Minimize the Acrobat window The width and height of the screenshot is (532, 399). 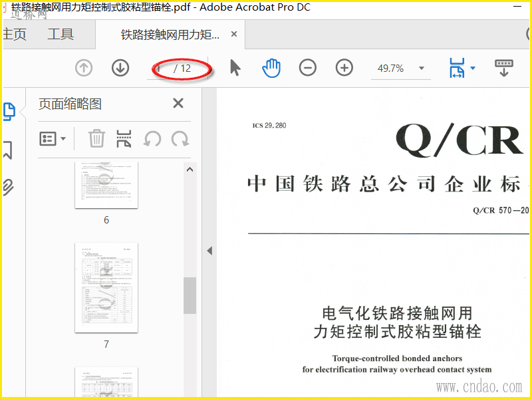(x=517, y=6)
